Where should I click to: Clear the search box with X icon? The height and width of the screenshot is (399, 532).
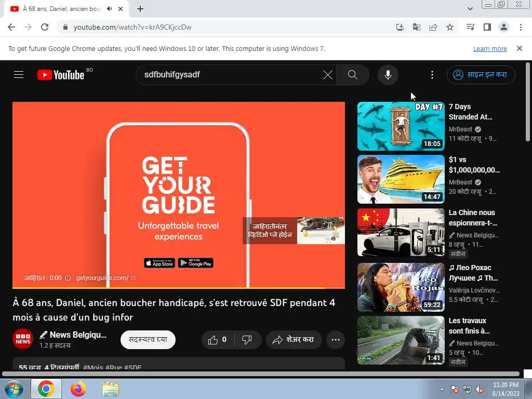pos(328,75)
